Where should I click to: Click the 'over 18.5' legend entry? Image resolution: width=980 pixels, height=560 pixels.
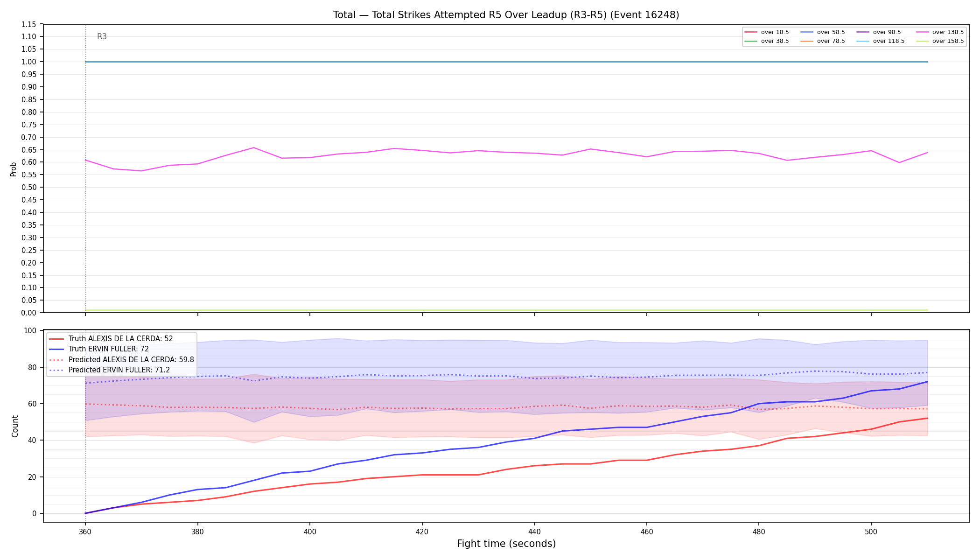766,32
